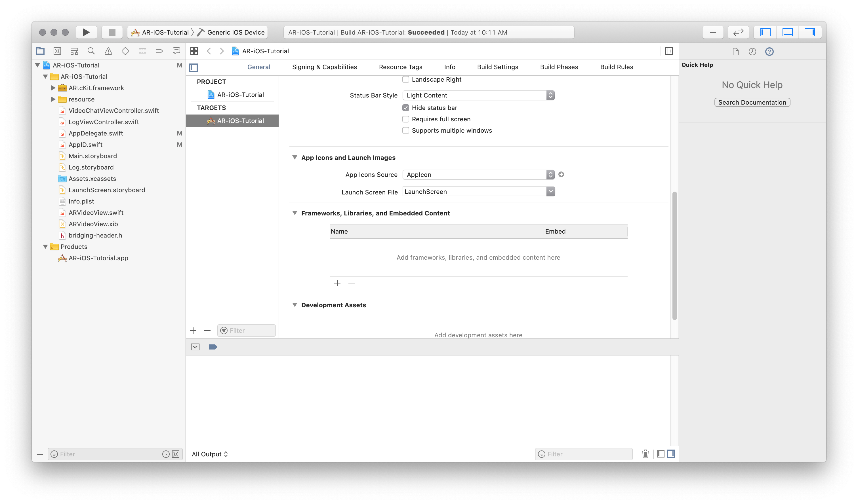This screenshot has width=858, height=504.
Task: Click the related items grid icon
Action: point(194,51)
